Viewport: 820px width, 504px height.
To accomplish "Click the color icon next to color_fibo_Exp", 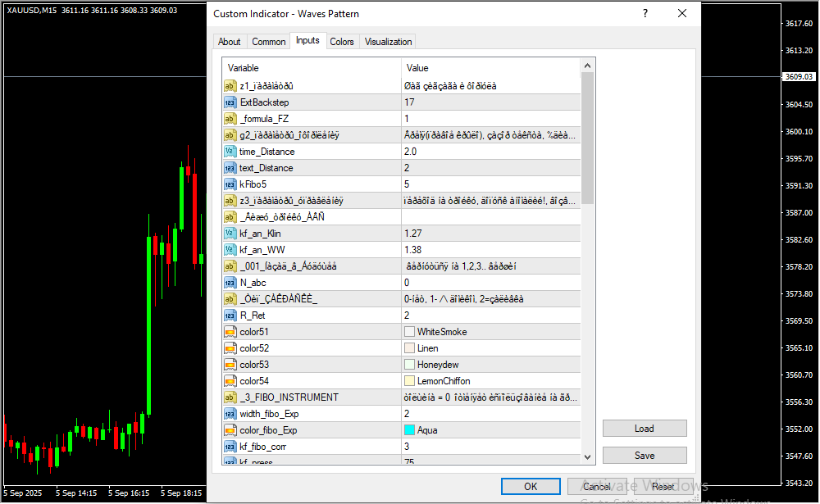I will click(230, 430).
